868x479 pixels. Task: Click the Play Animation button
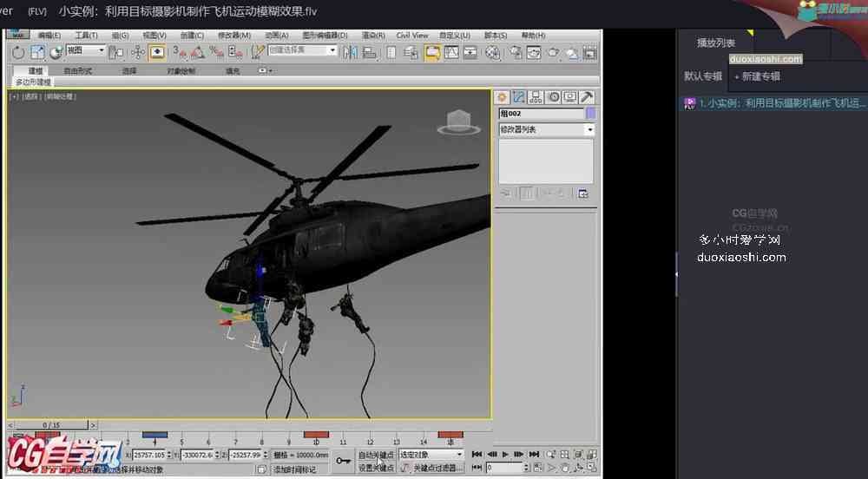click(505, 454)
